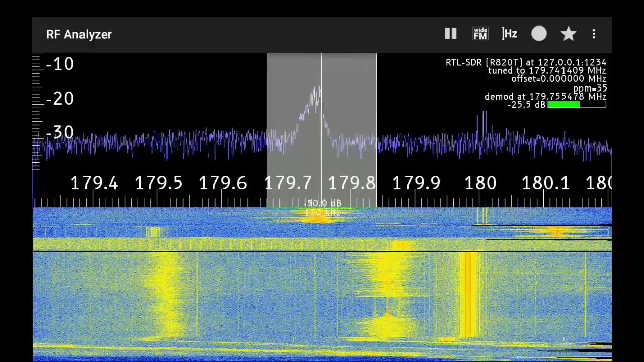The width and height of the screenshot is (644, 362).
Task: Open bookmarks via the star icon
Action: pos(569,34)
